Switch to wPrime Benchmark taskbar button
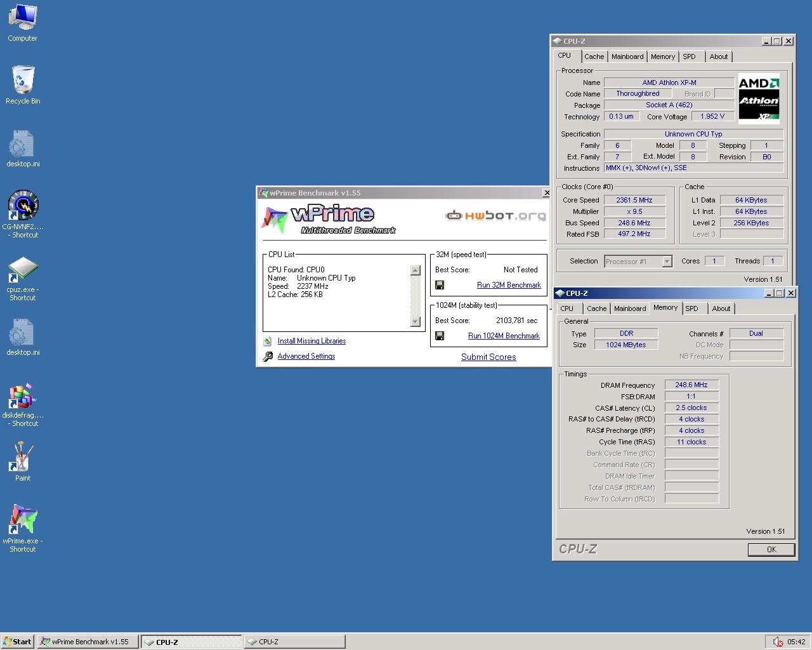The width and height of the screenshot is (812, 650). pyautogui.click(x=88, y=642)
